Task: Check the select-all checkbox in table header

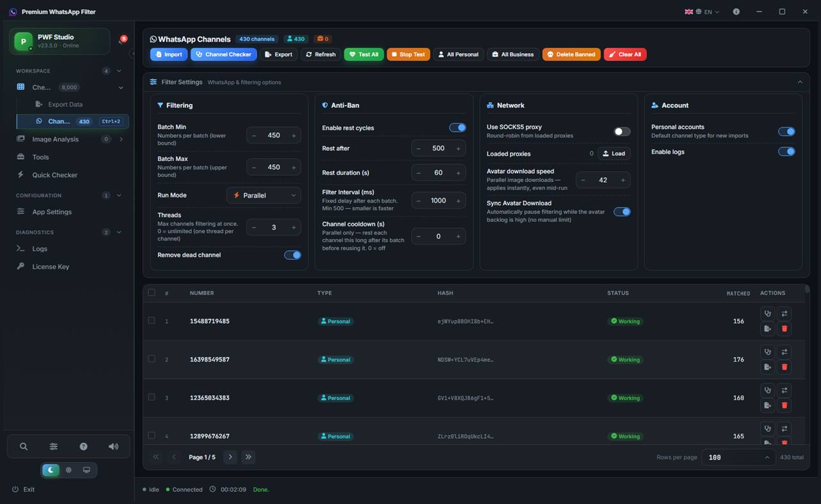Action: [x=151, y=292]
